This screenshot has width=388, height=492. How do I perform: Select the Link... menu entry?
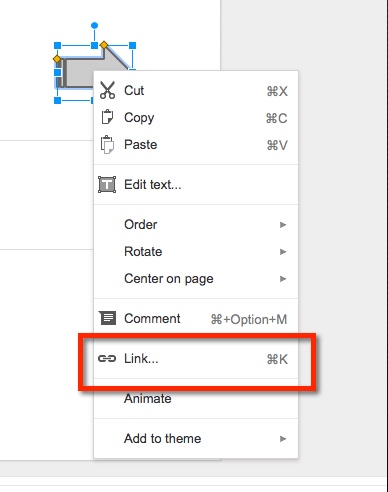[196, 359]
